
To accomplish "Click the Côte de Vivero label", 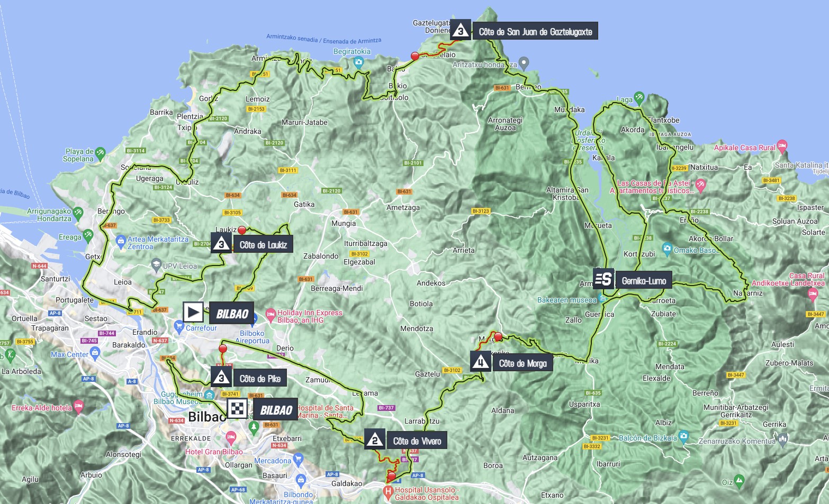I will click(417, 441).
